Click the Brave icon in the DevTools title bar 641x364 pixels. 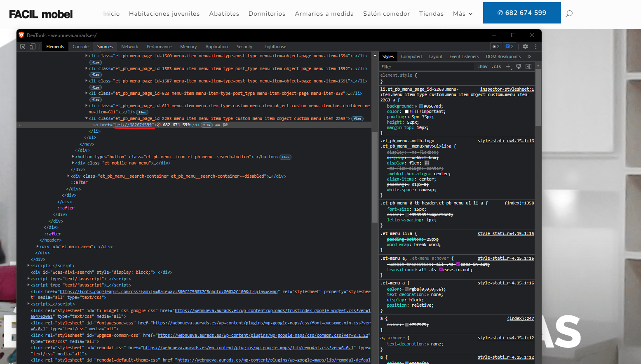tap(22, 35)
